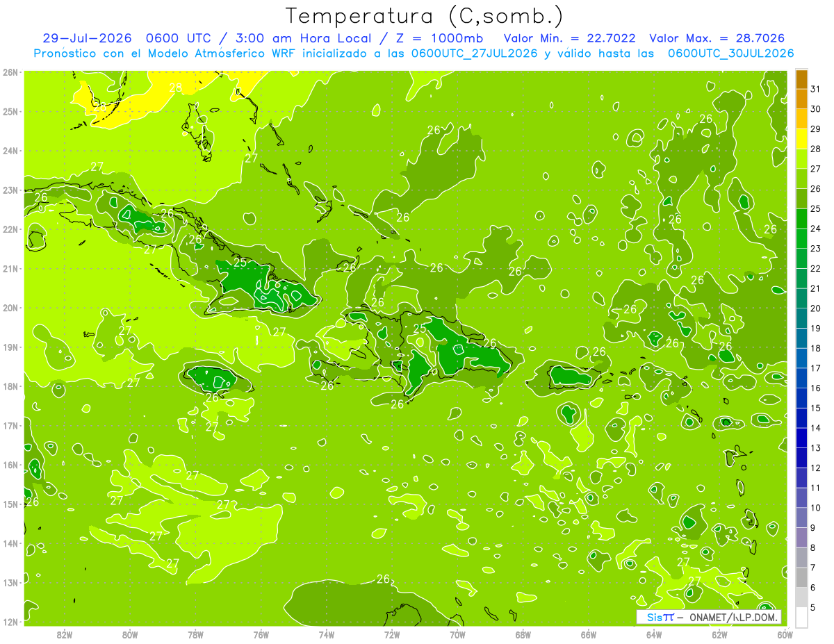Screen dimensions: 834x644
Task: Click the purple swatch between colorbar 9 and 10
Action: (x=801, y=518)
